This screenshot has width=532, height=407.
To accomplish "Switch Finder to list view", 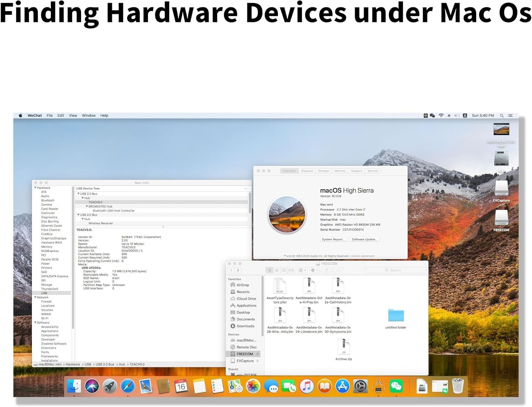I will (277, 270).
